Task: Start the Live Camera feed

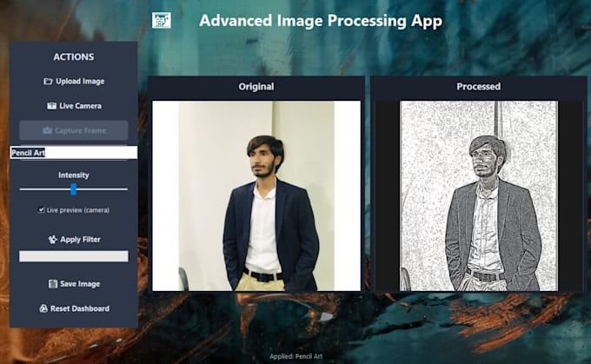Action: pos(74,106)
